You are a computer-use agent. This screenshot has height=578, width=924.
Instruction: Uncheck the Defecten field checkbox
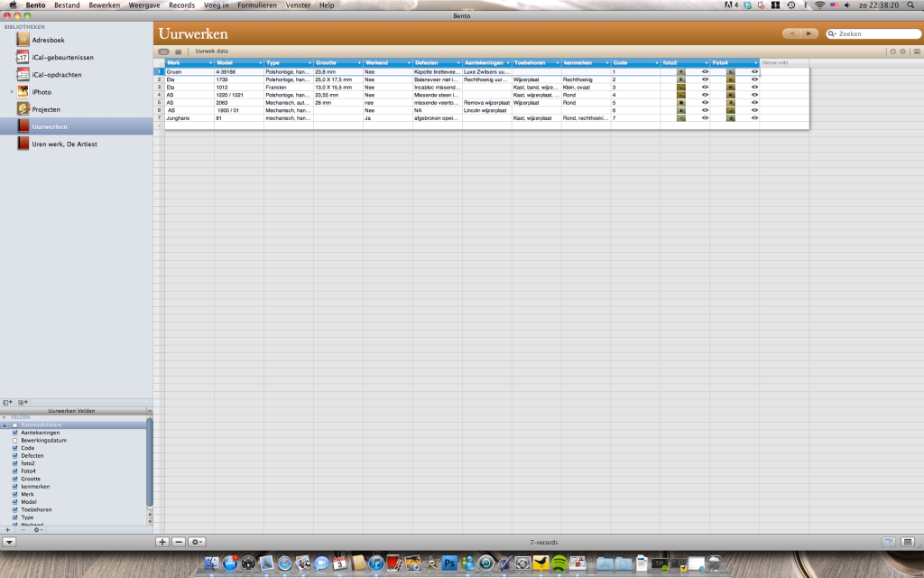(15, 456)
